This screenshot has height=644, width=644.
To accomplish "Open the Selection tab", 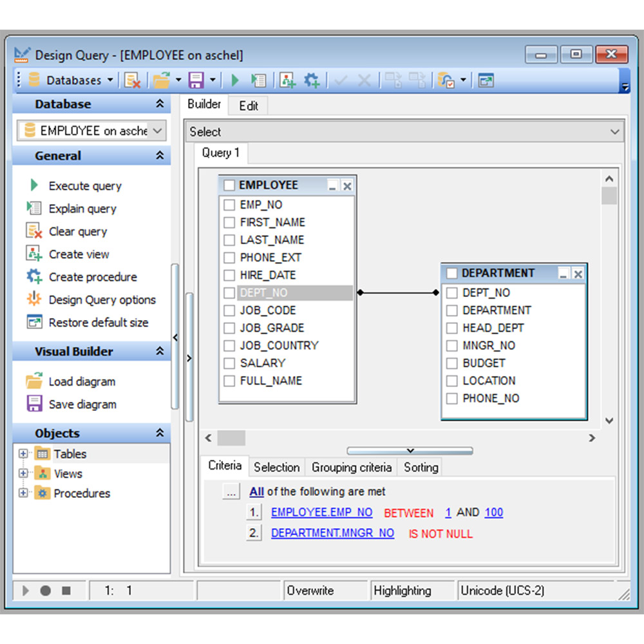I will (276, 468).
